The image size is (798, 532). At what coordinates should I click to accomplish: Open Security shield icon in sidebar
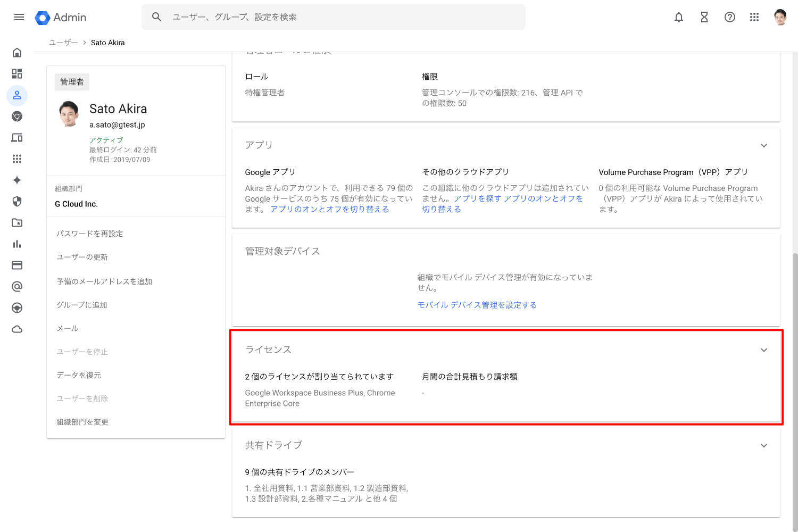[x=17, y=202]
